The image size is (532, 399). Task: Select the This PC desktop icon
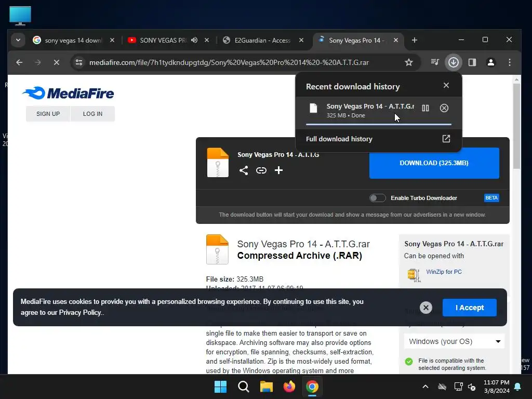pos(20,15)
